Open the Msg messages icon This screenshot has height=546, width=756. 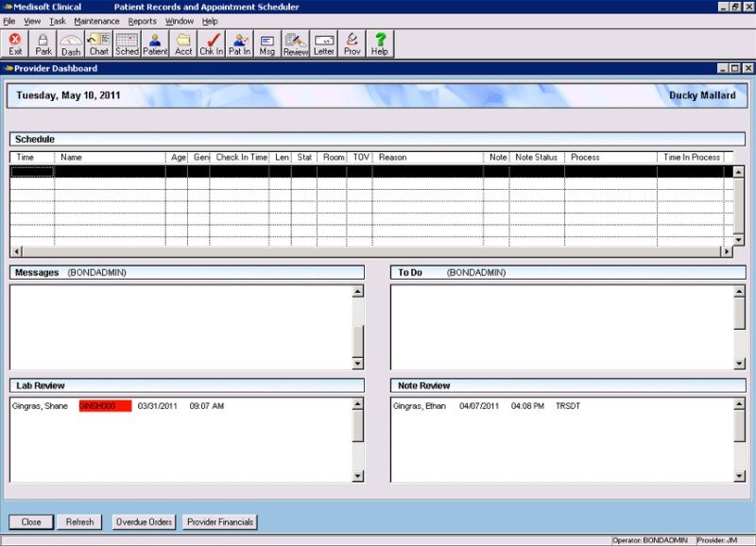click(267, 44)
